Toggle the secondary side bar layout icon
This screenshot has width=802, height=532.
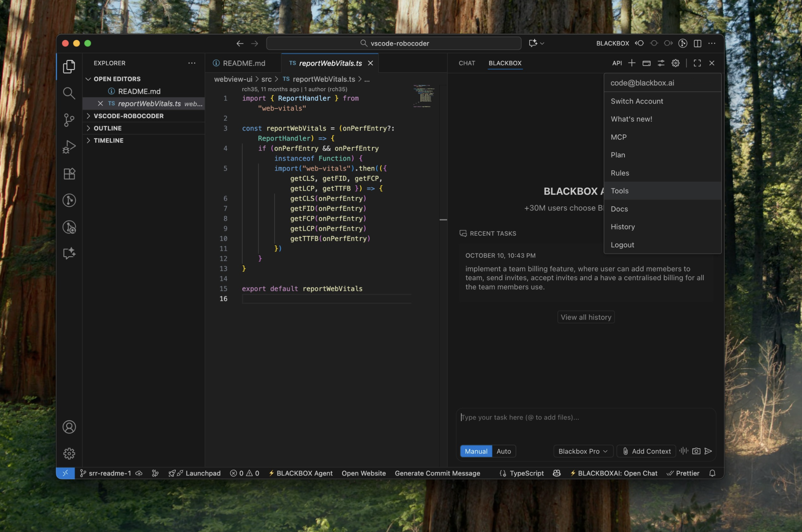[698, 44]
